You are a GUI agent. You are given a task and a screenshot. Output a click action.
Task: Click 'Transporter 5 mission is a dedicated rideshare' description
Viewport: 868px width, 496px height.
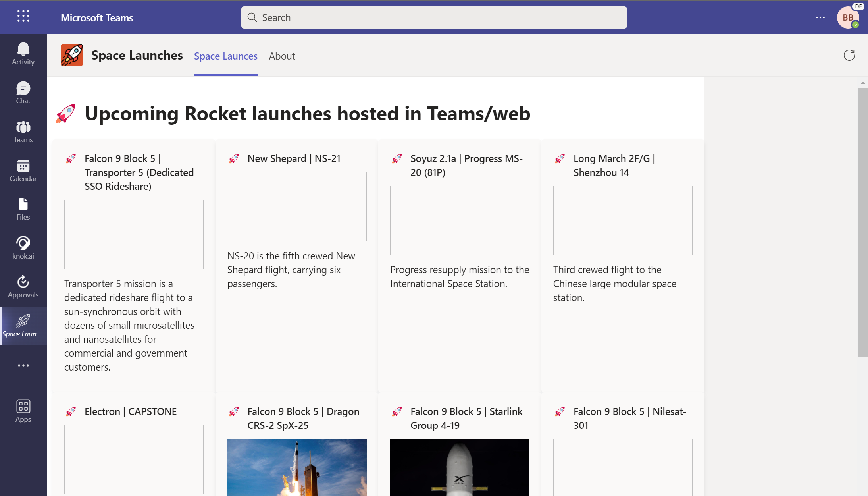click(129, 325)
